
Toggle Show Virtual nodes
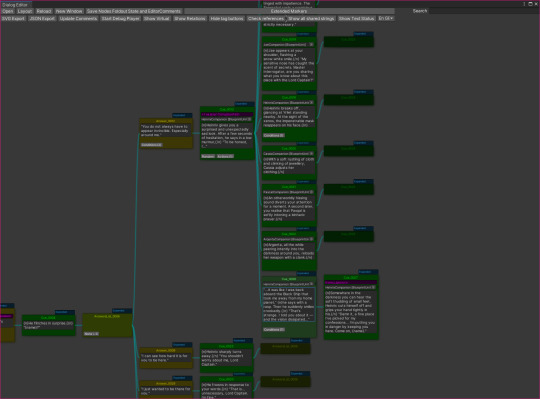point(157,19)
